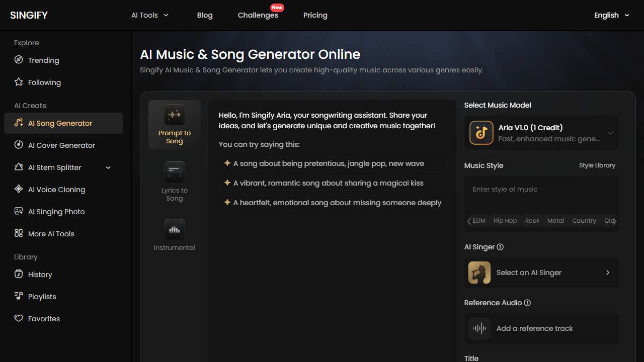Select the Prompt to Song tab
Viewport: 644px width, 362px height.
click(x=175, y=125)
